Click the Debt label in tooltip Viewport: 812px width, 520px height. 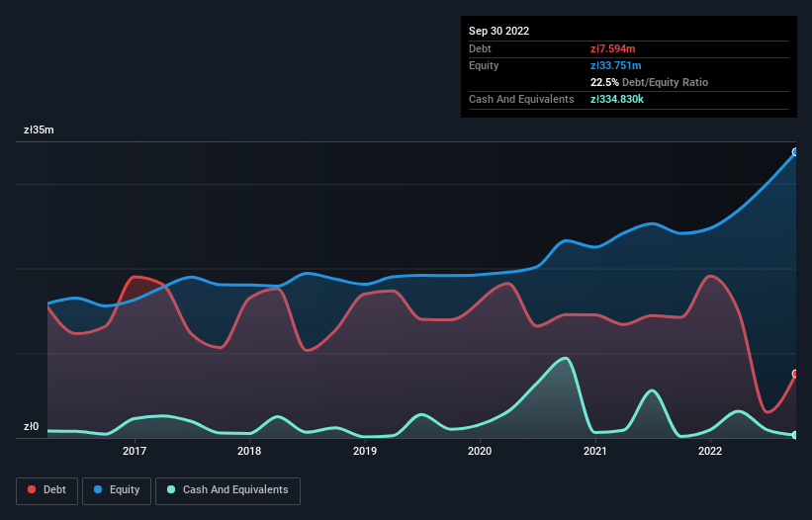tap(480, 48)
